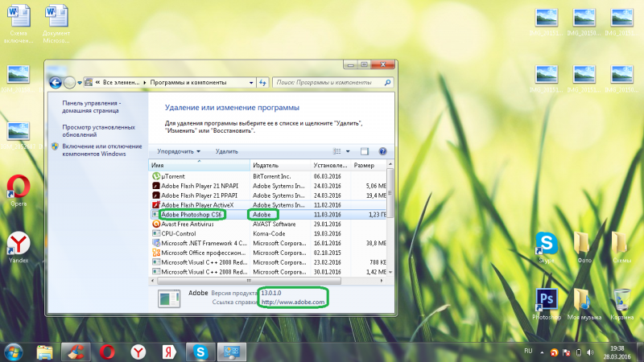Open Yandex browser Y taskbar icon
Screen dimensions: 644x362
tap(138, 352)
